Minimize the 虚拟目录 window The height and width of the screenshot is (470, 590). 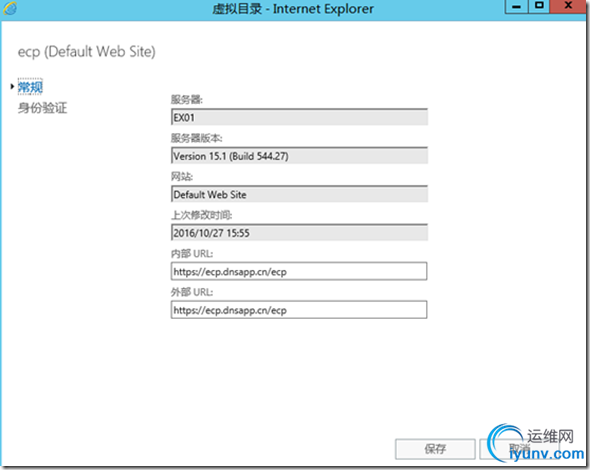pos(517,6)
